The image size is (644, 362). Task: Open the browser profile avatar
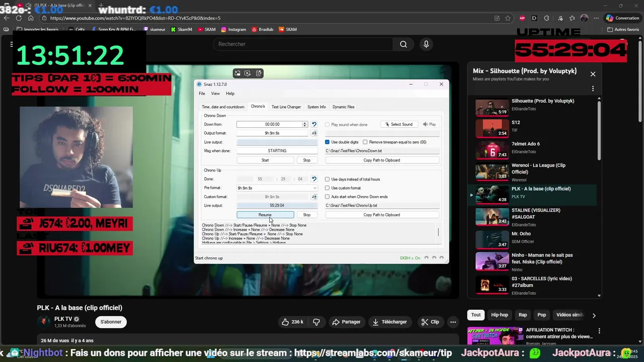pyautogui.click(x=584, y=18)
